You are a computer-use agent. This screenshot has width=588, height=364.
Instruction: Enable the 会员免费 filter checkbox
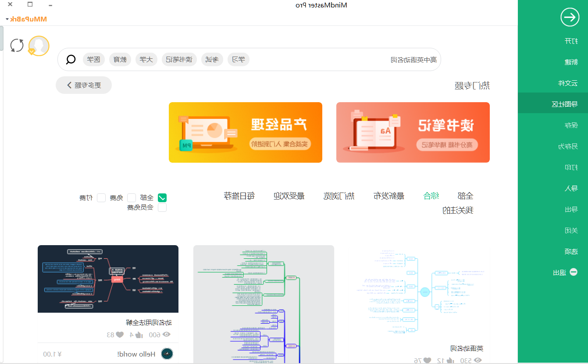click(x=162, y=207)
